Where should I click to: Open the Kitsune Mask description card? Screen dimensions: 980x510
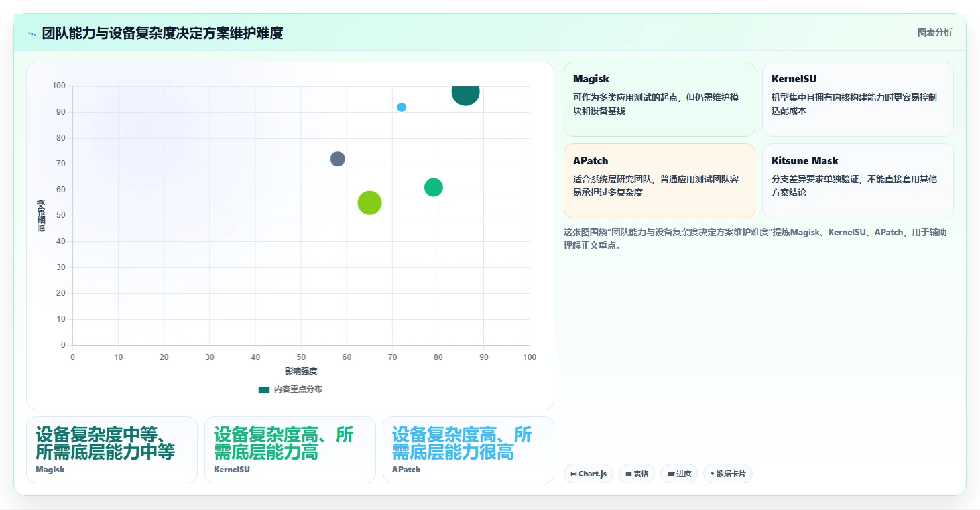(858, 181)
